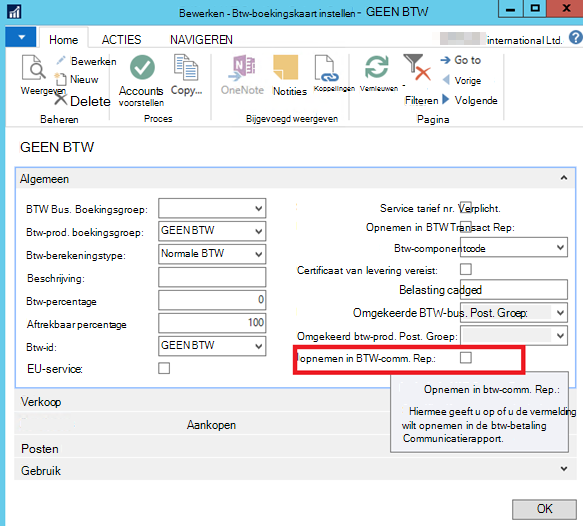Open the blue application menu dropdown
This screenshot has height=526, width=583.
(x=21, y=37)
